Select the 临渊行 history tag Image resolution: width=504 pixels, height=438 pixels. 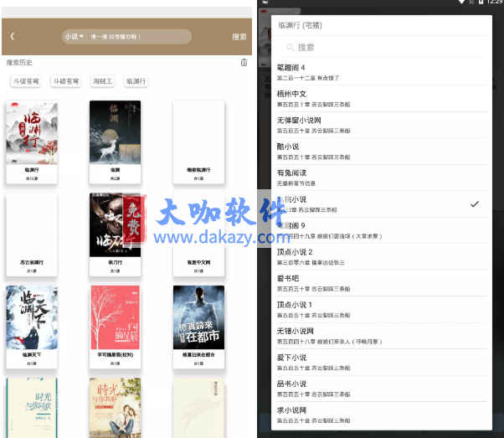[136, 81]
